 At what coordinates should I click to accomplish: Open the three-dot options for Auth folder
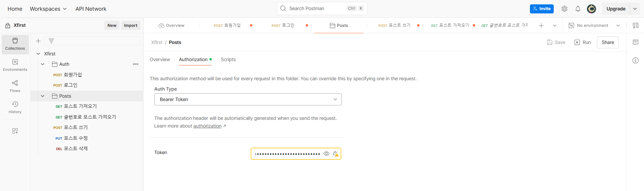coord(136,64)
